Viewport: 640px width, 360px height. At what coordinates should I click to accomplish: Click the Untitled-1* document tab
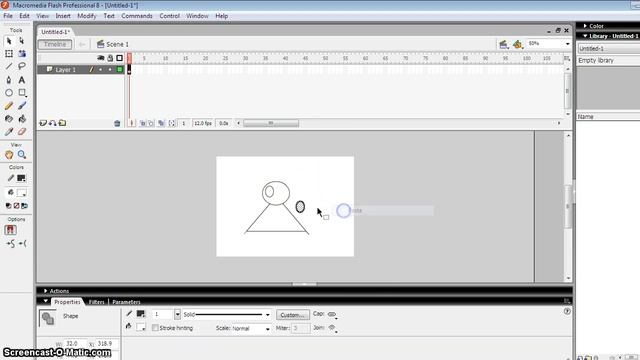(56, 31)
